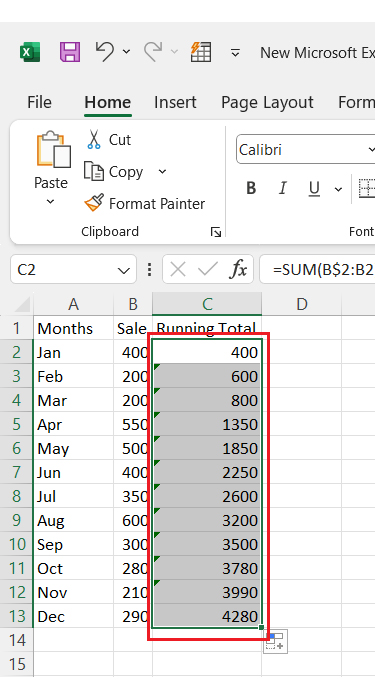The width and height of the screenshot is (375, 699).
Task: Select column A header
Action: 74,304
